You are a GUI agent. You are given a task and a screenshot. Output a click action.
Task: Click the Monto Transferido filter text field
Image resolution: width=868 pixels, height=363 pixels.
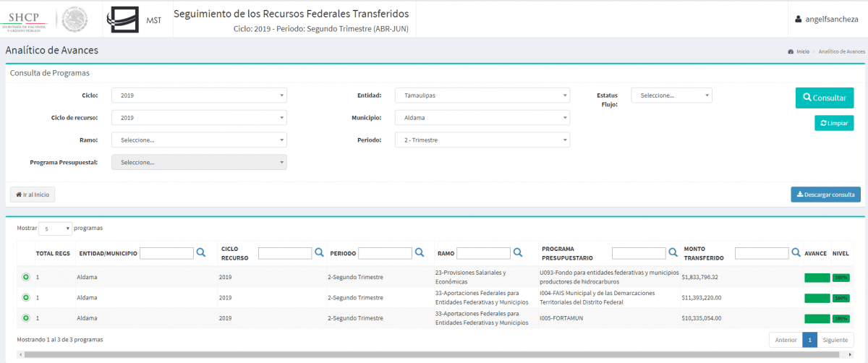coord(762,253)
